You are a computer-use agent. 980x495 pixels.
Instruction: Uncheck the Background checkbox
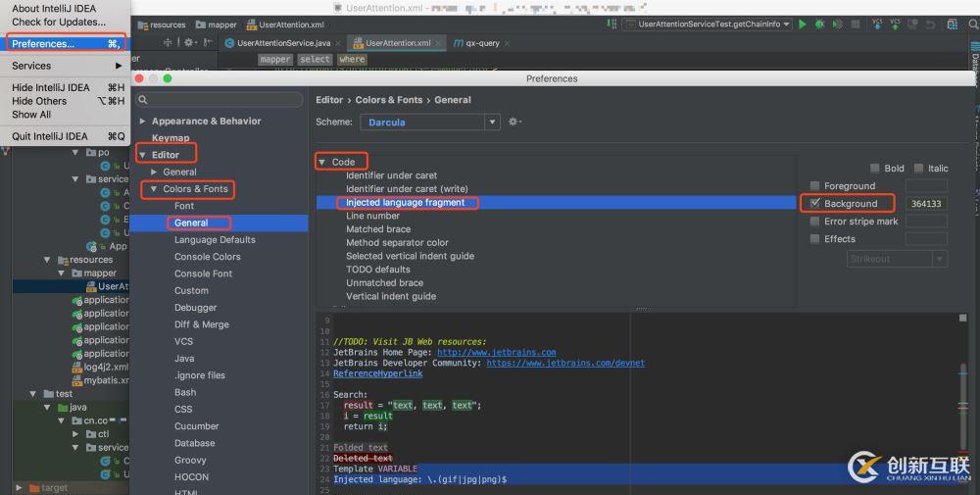pyautogui.click(x=814, y=204)
